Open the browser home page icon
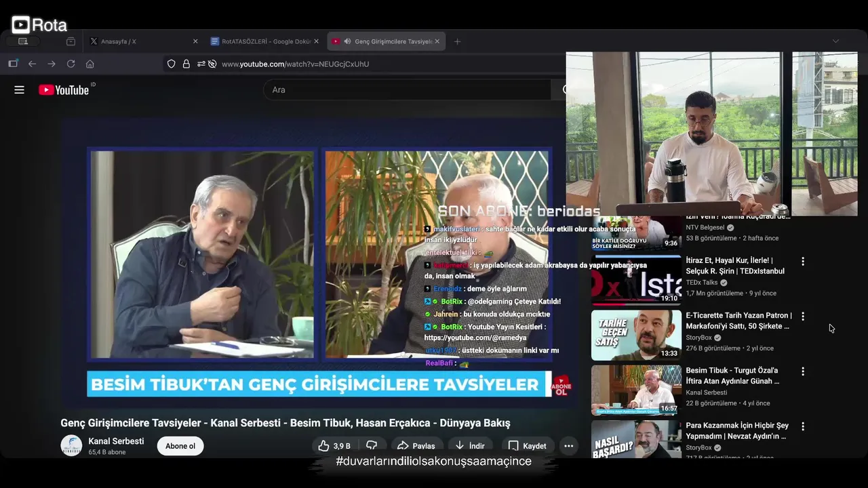 click(x=90, y=64)
